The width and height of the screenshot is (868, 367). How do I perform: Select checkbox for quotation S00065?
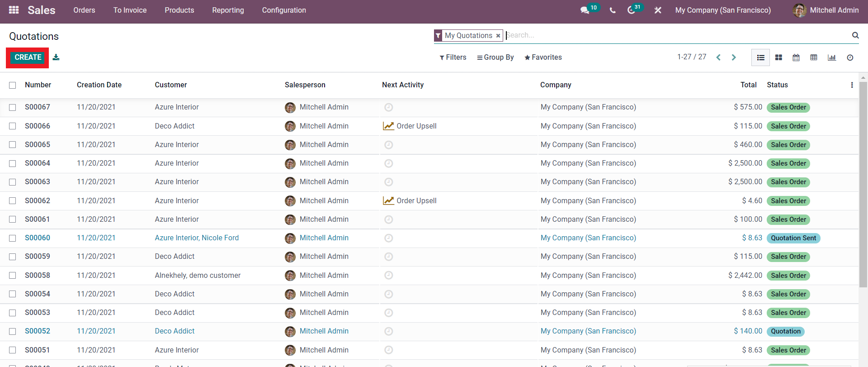(x=13, y=145)
